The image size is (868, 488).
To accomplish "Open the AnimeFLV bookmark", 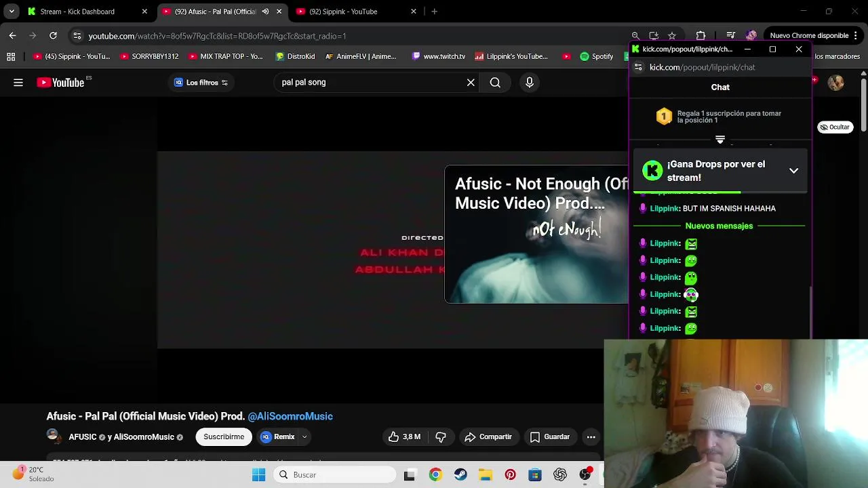I will 361,56.
